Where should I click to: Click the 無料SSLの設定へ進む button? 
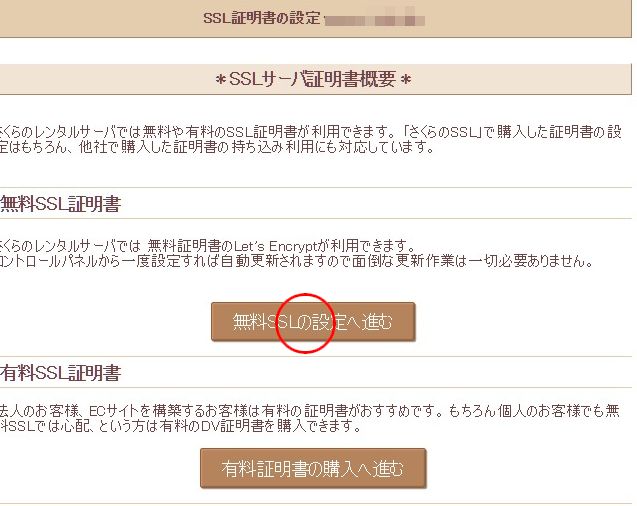pos(313,322)
